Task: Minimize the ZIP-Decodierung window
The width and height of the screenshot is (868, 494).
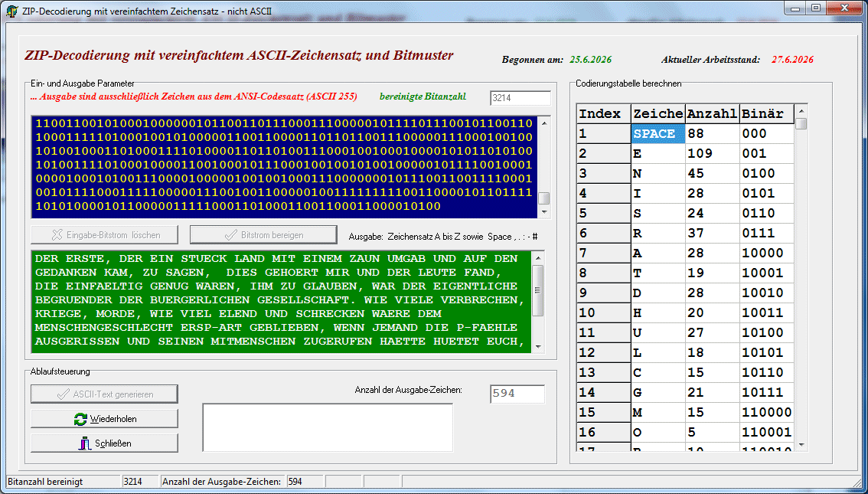Action: pyautogui.click(x=797, y=9)
